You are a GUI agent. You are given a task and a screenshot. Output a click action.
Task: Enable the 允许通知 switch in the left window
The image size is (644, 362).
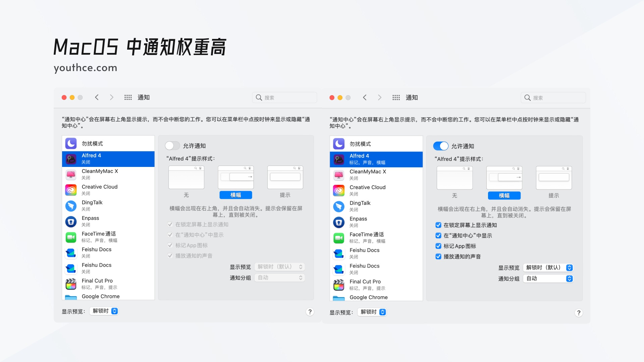tap(173, 145)
